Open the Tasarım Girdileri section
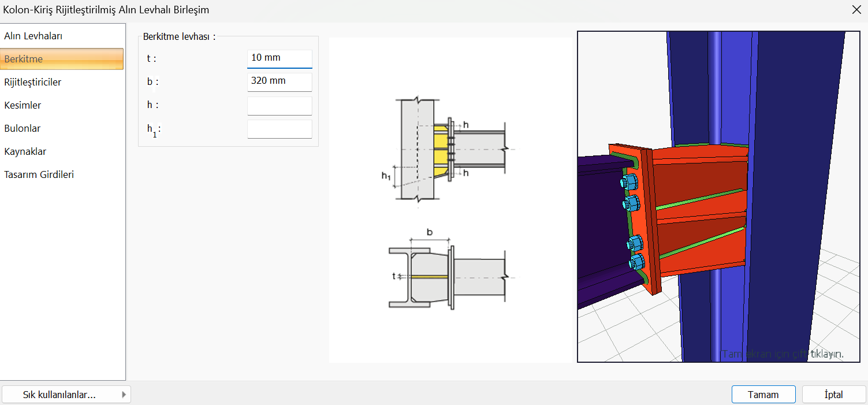 [39, 174]
